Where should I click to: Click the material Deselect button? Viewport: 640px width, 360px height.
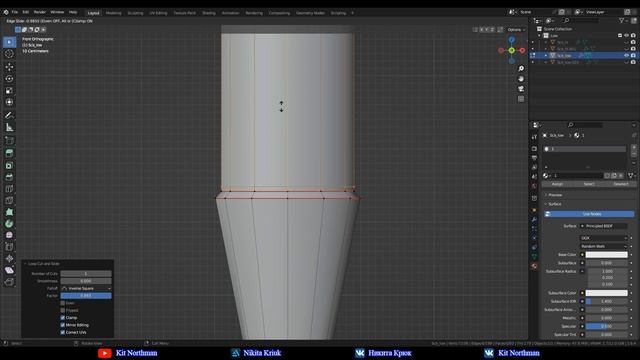[x=620, y=184]
